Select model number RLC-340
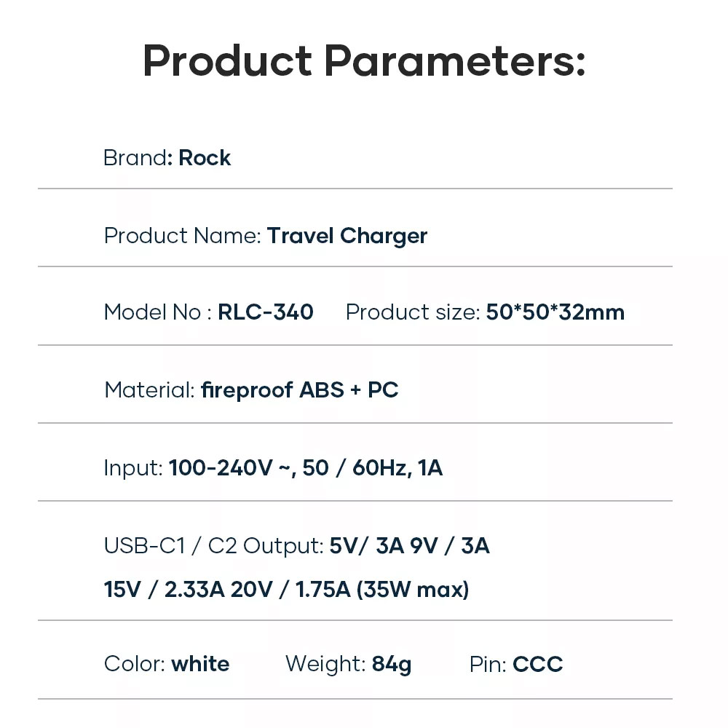The height and width of the screenshot is (728, 728). pyautogui.click(x=266, y=312)
